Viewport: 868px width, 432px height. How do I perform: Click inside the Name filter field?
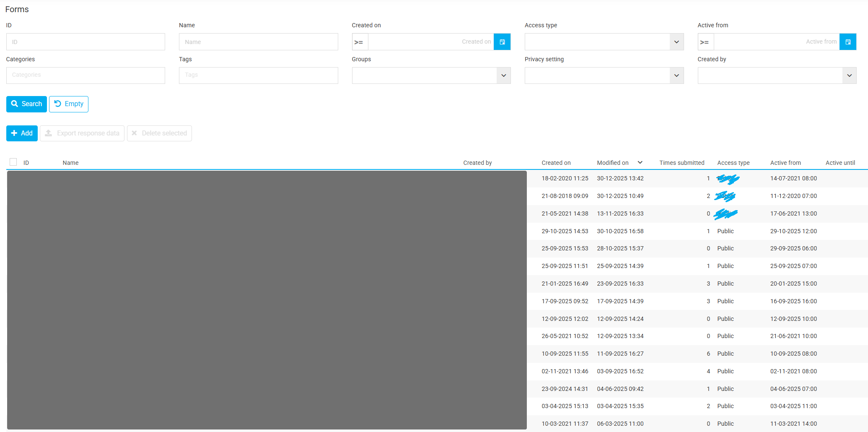tap(258, 42)
